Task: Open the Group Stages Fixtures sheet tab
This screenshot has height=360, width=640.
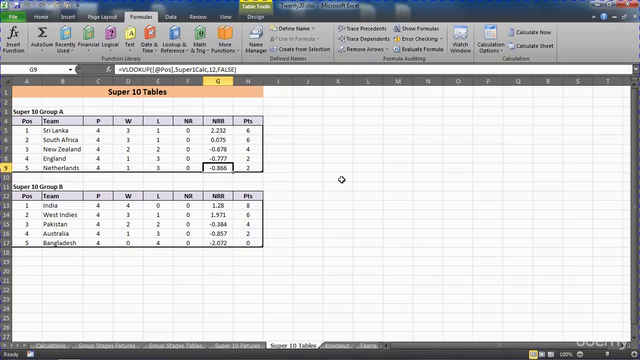Action: tap(107, 345)
